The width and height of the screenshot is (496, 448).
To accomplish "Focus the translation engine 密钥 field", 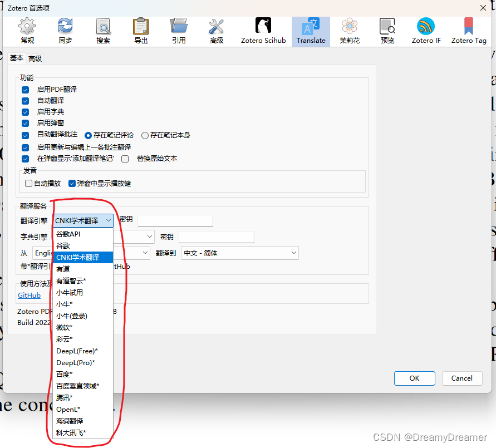I will click(175, 221).
